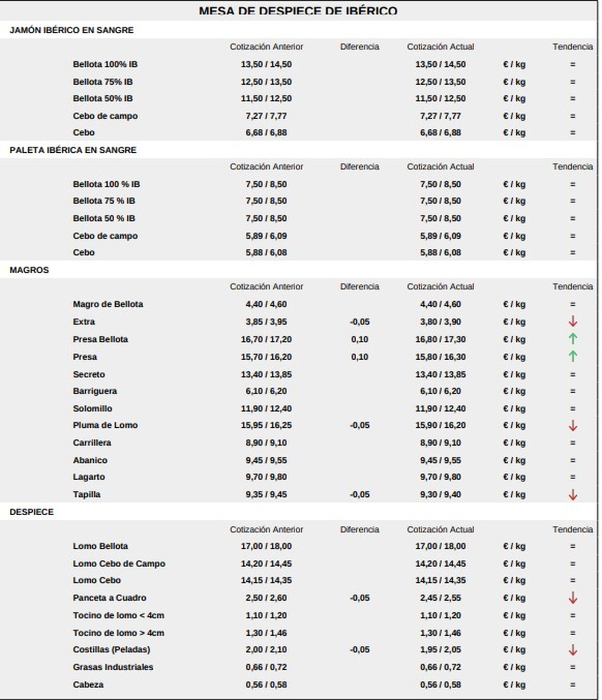Image resolution: width=602 pixels, height=700 pixels.
Task: Click the Grasas Industriales row label
Action: 113,667
